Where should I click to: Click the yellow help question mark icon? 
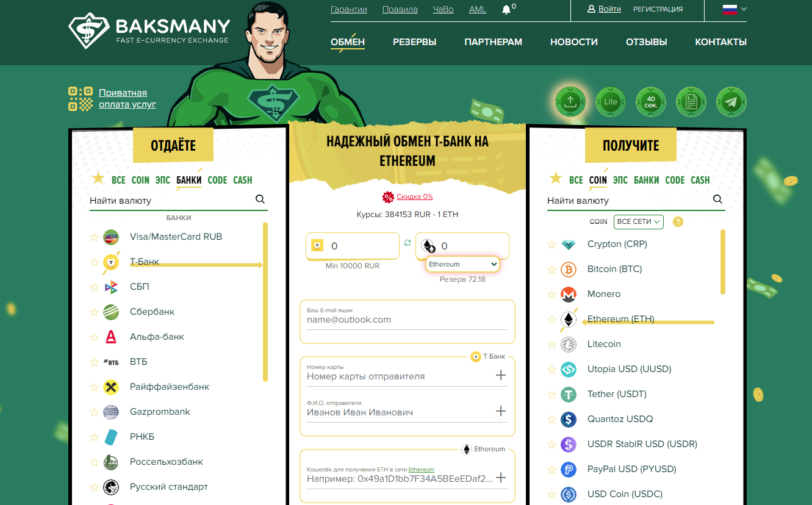[678, 221]
